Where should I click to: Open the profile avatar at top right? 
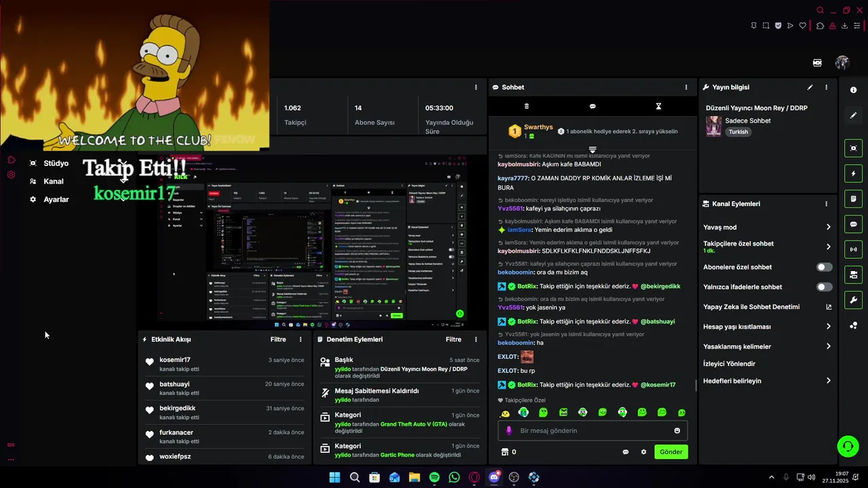tap(842, 62)
